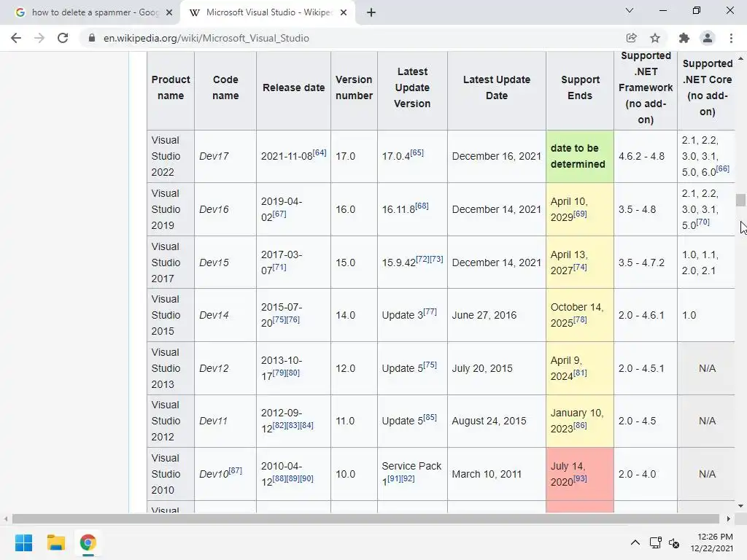Select the "December 16, 2021" cell
The image size is (747, 560).
click(496, 156)
